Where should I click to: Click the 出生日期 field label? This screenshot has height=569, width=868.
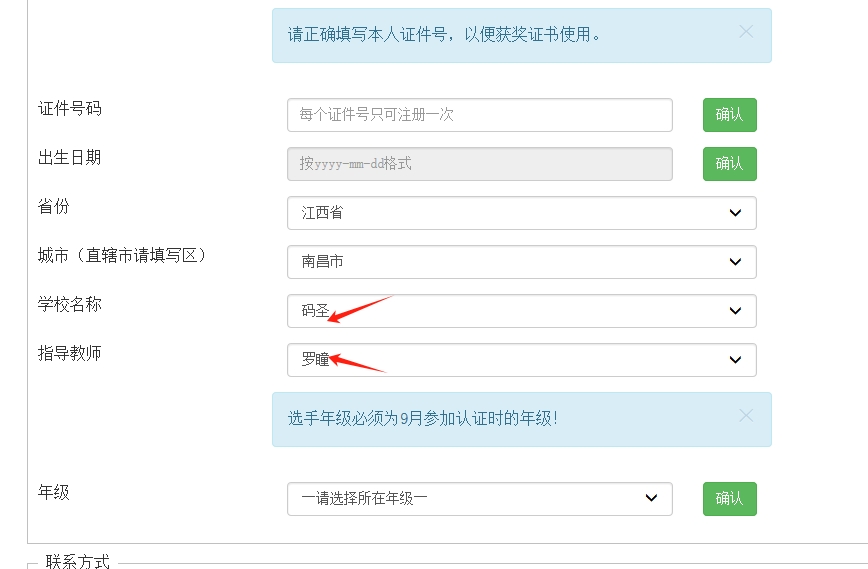[x=70, y=157]
